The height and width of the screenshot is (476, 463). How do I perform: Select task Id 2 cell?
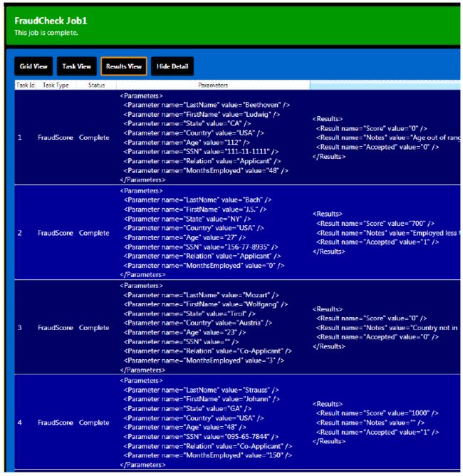coord(20,233)
